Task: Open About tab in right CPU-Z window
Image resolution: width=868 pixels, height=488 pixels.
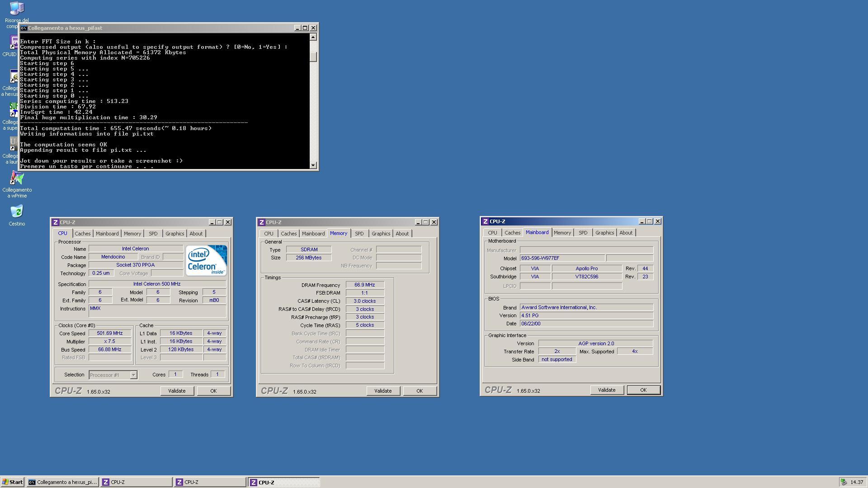Action: (626, 233)
